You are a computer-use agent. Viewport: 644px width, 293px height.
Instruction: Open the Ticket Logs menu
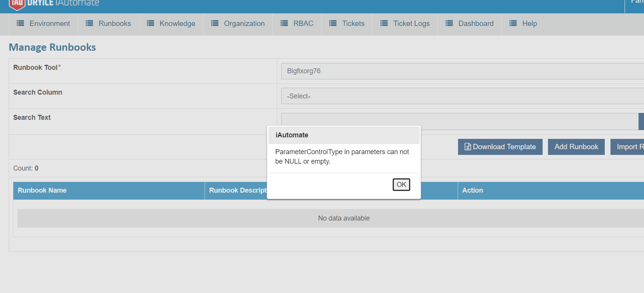click(x=405, y=24)
